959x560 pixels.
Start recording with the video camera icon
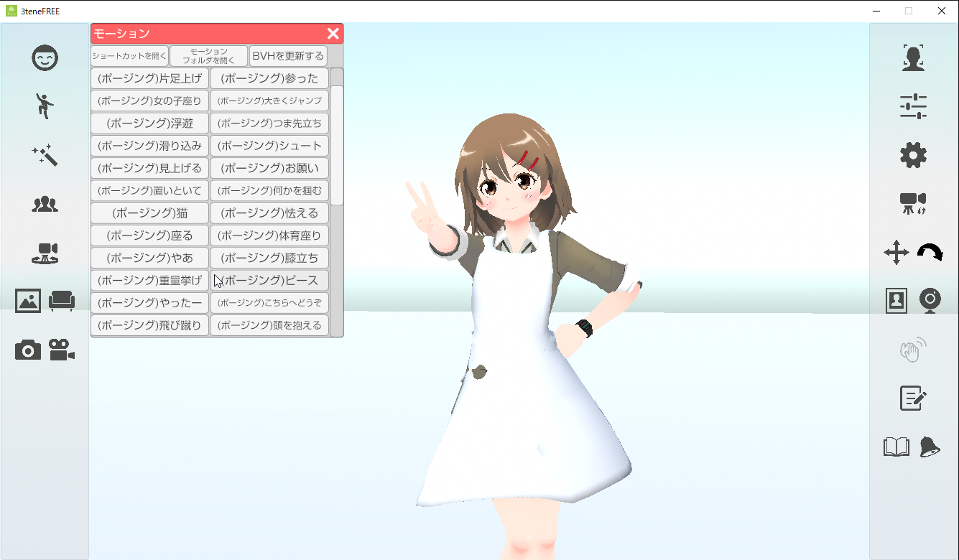point(62,350)
